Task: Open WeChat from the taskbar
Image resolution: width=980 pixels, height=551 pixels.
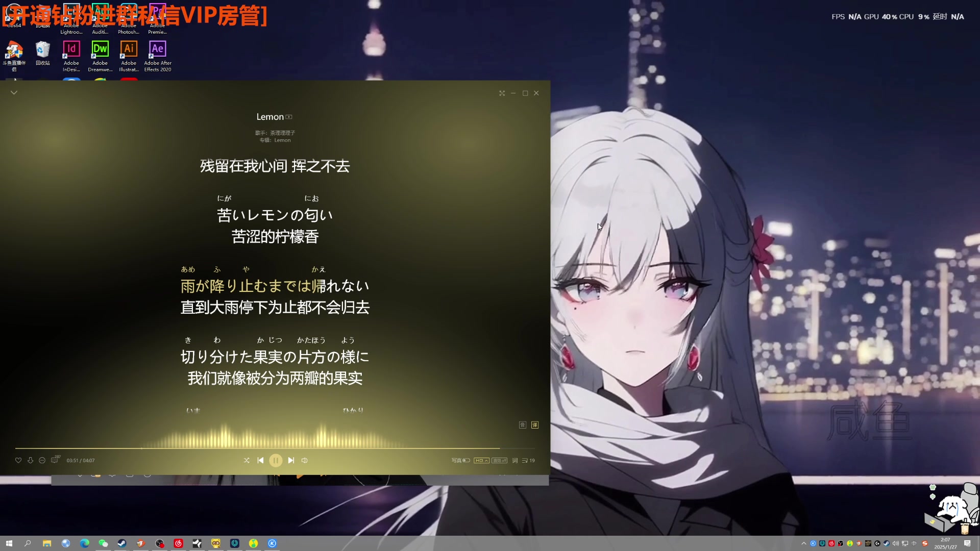Action: point(103,543)
